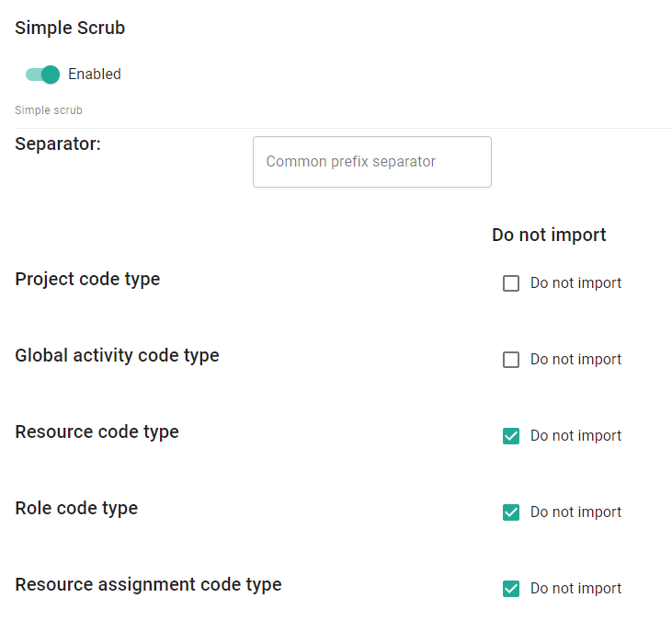Click the 'Global activity code type' row label

click(117, 356)
